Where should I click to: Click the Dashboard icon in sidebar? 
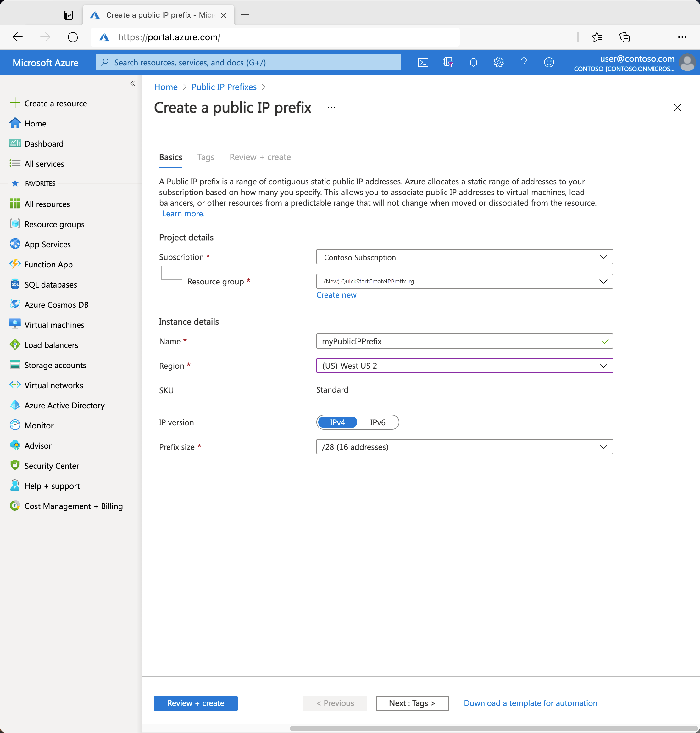point(14,143)
